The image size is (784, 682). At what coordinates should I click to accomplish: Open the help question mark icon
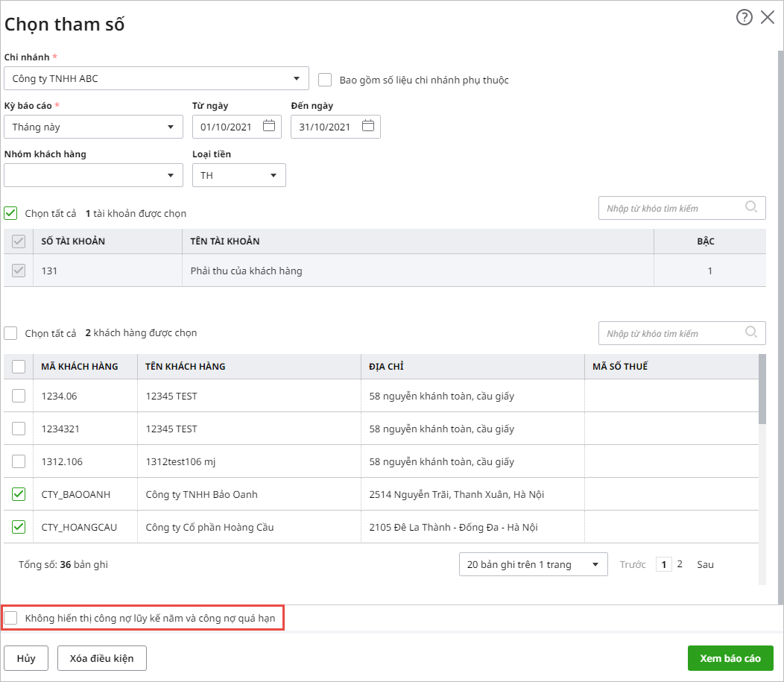point(744,18)
